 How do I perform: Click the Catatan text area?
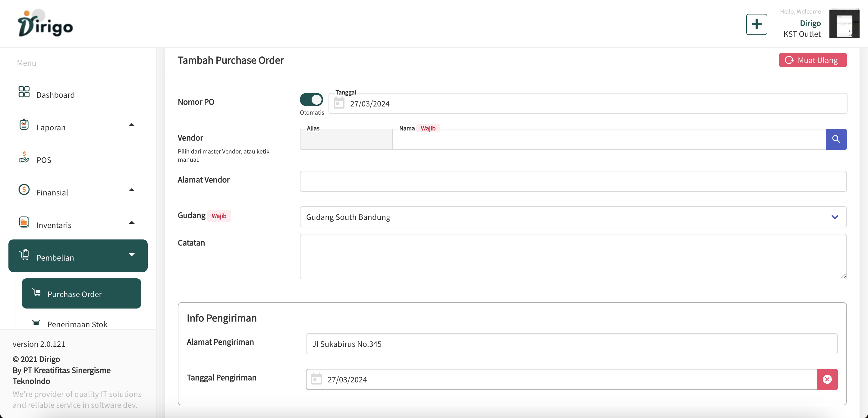tap(573, 256)
